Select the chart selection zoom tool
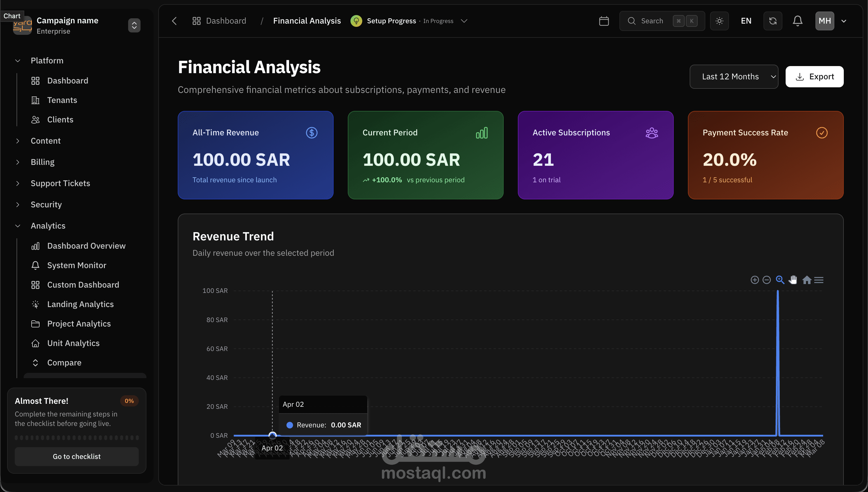This screenshot has height=492, width=868. pyautogui.click(x=780, y=280)
